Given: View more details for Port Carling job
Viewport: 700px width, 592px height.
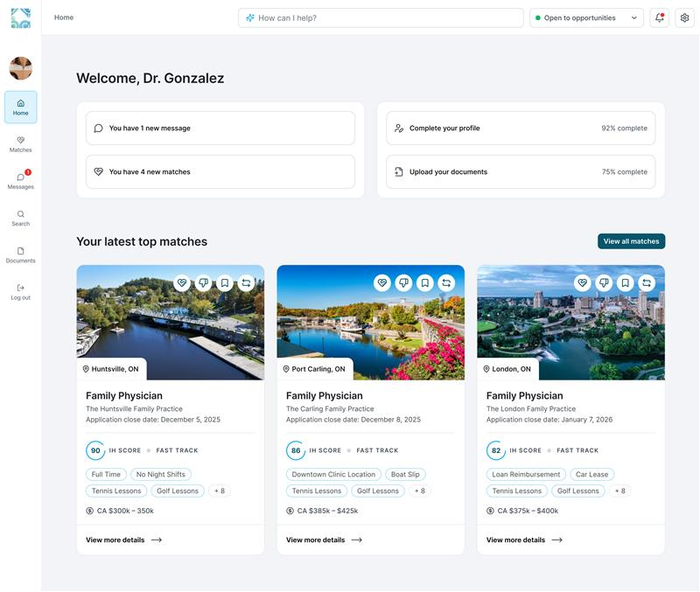Looking at the screenshot, I should 324,540.
